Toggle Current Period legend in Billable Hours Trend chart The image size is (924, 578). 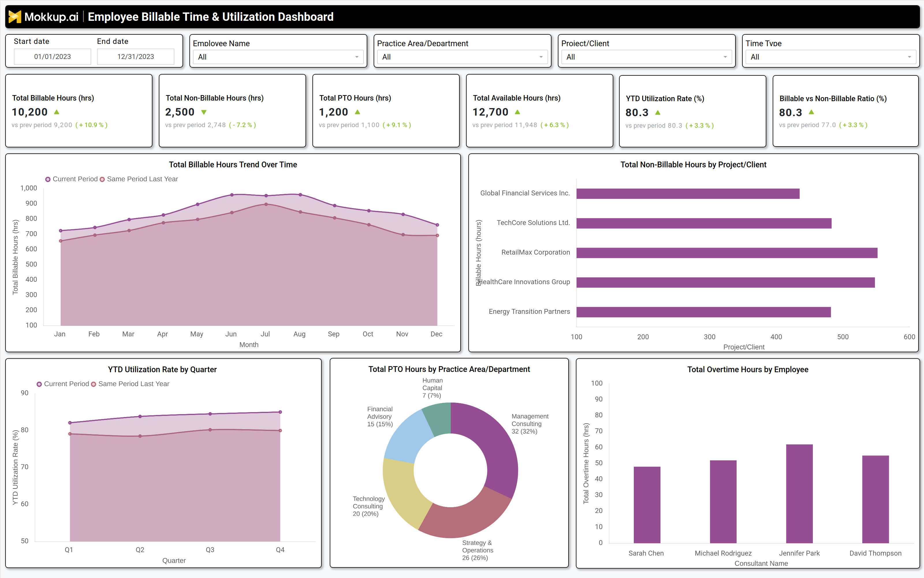point(71,179)
